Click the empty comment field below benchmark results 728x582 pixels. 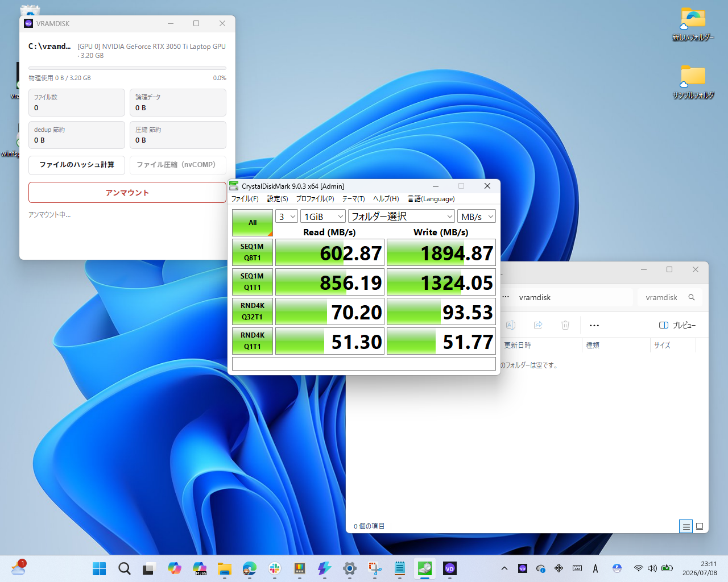pos(364,364)
